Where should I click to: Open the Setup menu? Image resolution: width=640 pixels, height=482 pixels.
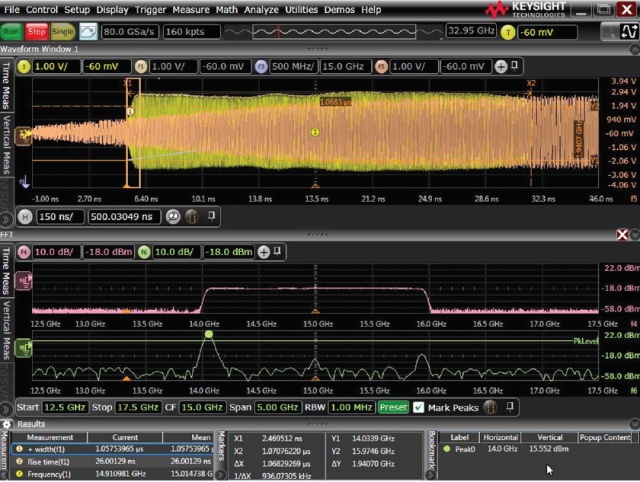77,9
